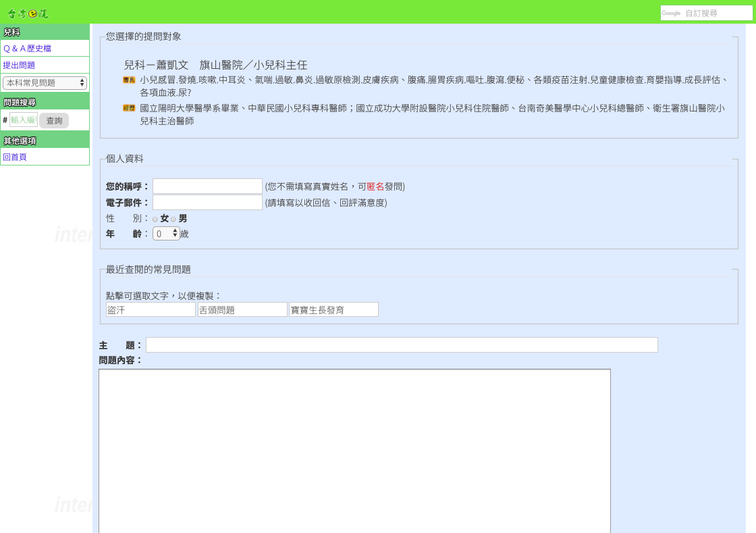Click inside the 問題內容 text area
This screenshot has height=533, width=756.
(354, 451)
